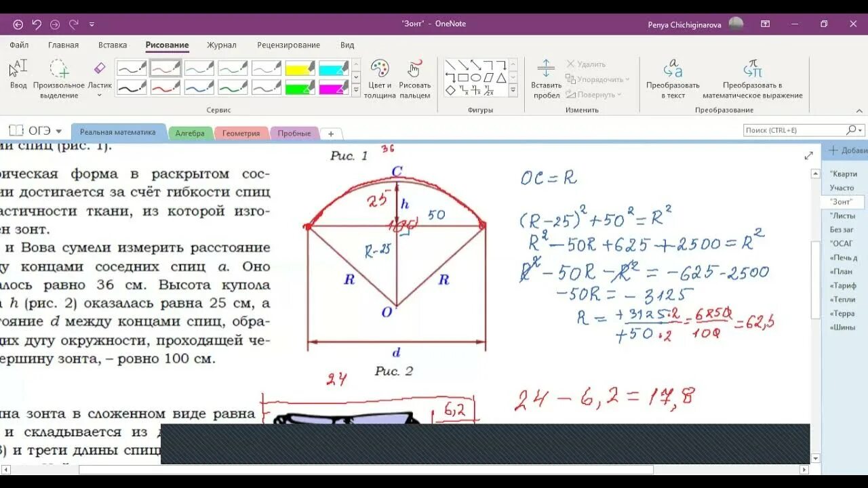
Task: Select the single arrow line shape
Action: point(463,65)
